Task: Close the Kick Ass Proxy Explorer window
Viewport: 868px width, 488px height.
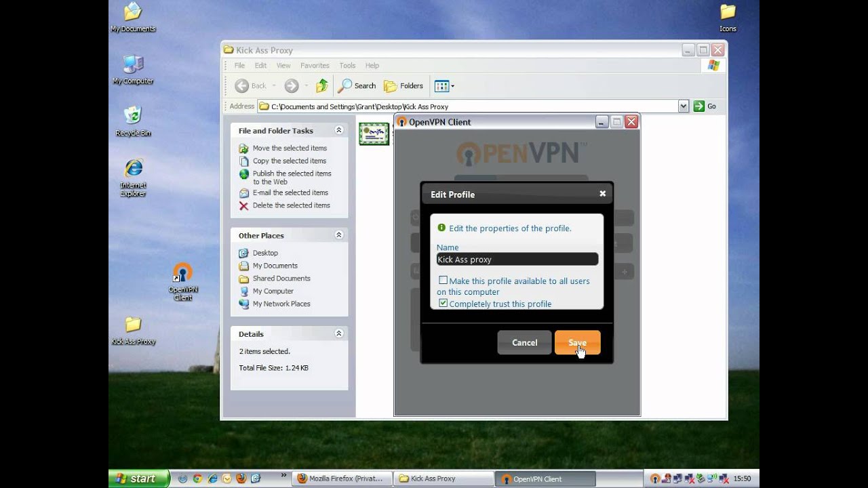Action: pos(718,49)
